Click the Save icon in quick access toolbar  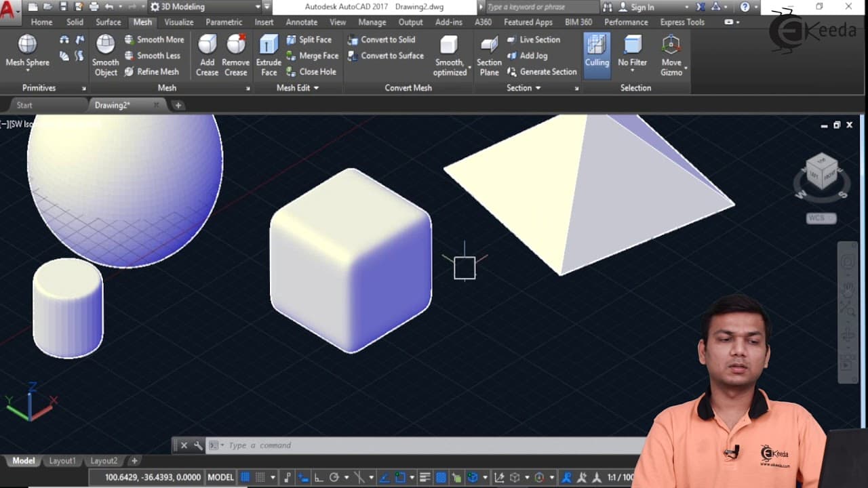(x=63, y=7)
